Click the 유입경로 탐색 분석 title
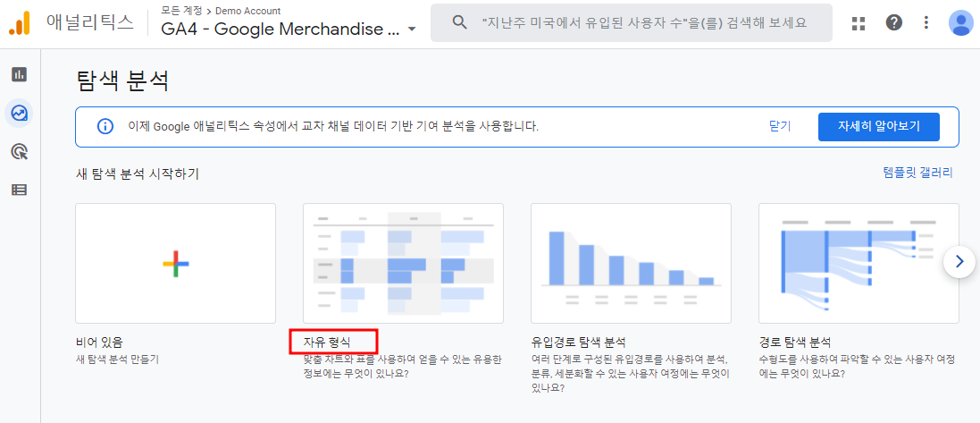The height and width of the screenshot is (423, 980). (x=578, y=343)
